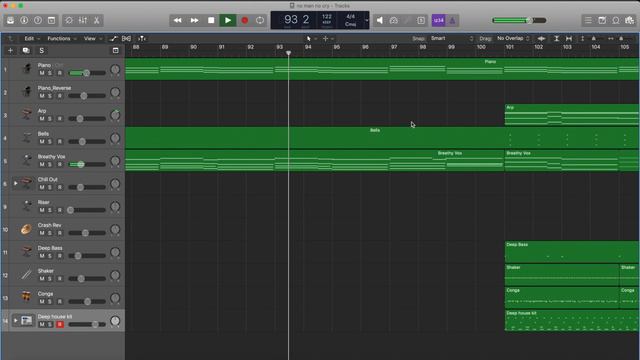Image resolution: width=640 pixels, height=360 pixels.
Task: Select the Arp region at bar 101
Action: (572, 115)
